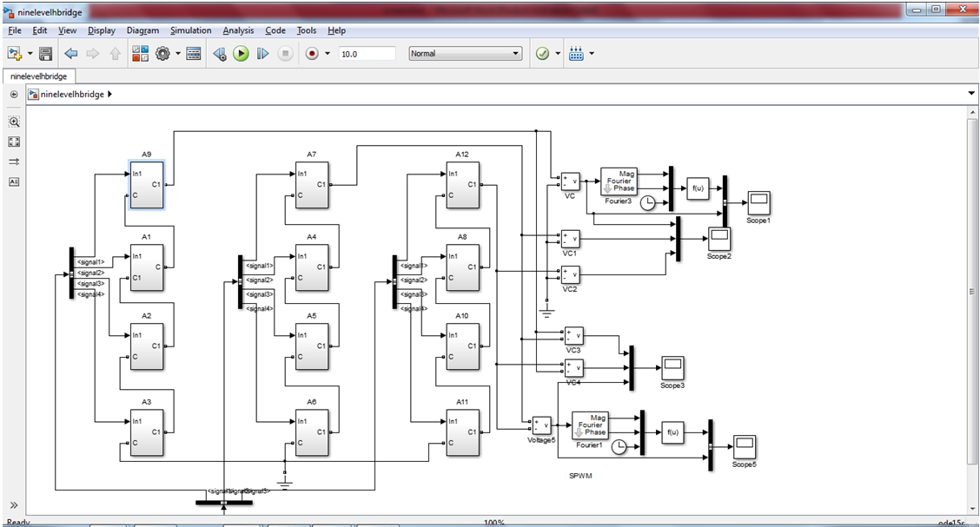Toggle the hide/show ports arrows in left palette
Image resolution: width=980 pixels, height=527 pixels.
(x=14, y=161)
